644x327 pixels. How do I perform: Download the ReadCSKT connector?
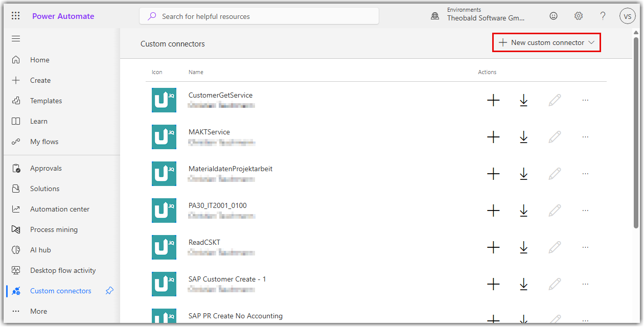[523, 247]
